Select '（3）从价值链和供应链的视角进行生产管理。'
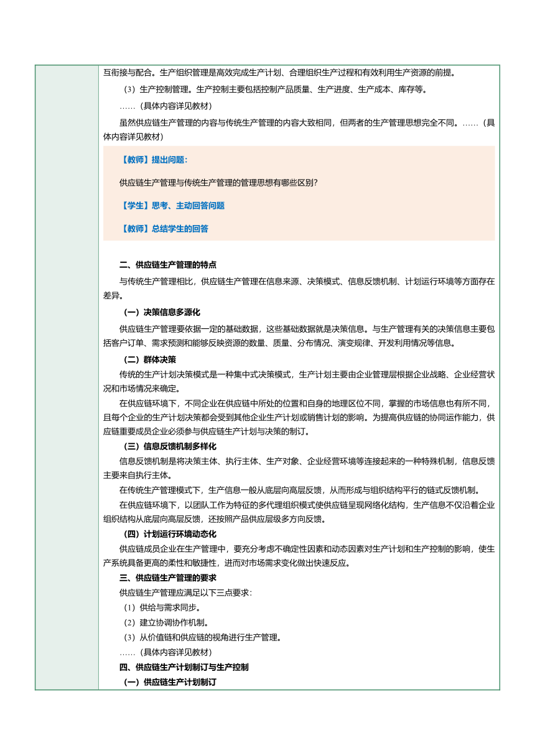Screen dimensions: 535x756 [x=202, y=637]
